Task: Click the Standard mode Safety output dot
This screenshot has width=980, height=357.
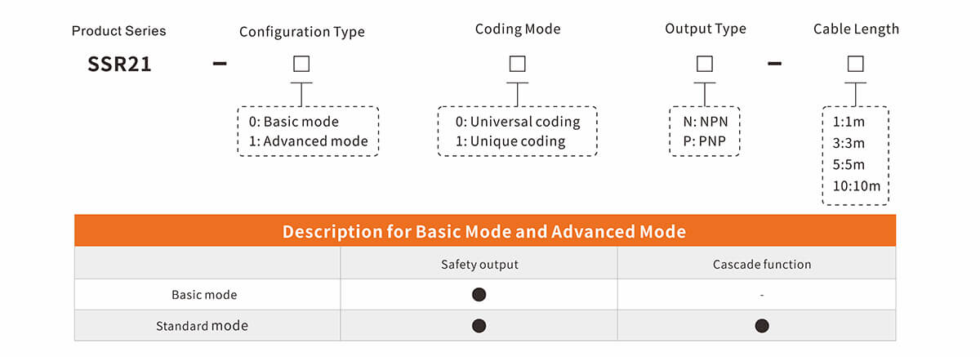Action: point(479,326)
